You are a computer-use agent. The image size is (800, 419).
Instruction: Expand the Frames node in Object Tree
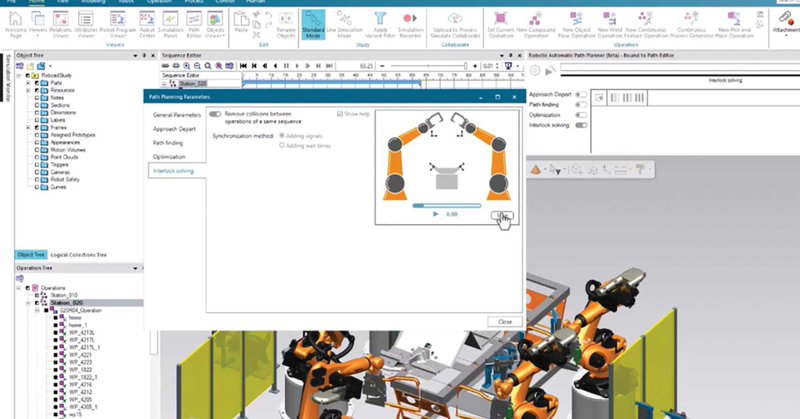[x=28, y=128]
